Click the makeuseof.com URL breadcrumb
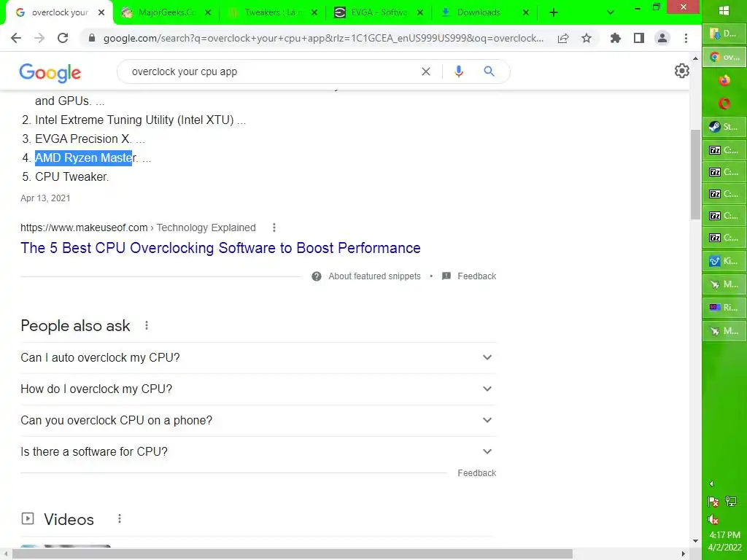The width and height of the screenshot is (747, 560). point(138,227)
